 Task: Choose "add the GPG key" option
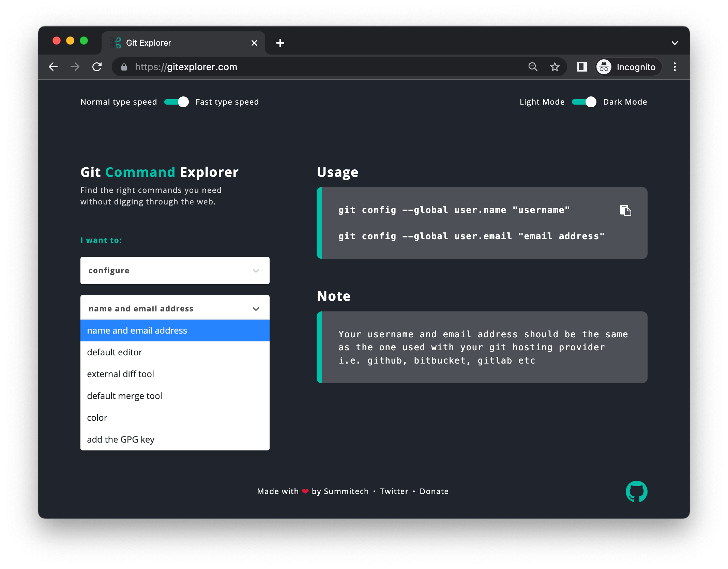point(121,440)
